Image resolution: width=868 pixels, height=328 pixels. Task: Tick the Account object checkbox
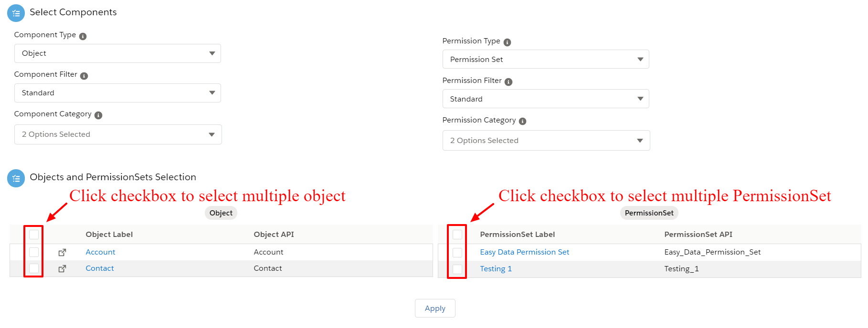(x=34, y=252)
